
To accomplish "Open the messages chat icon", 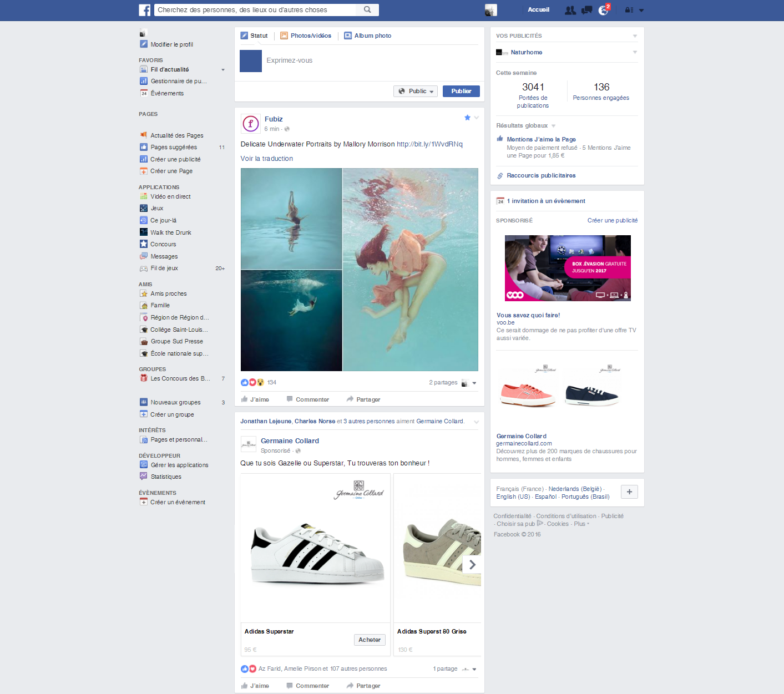I will click(586, 10).
